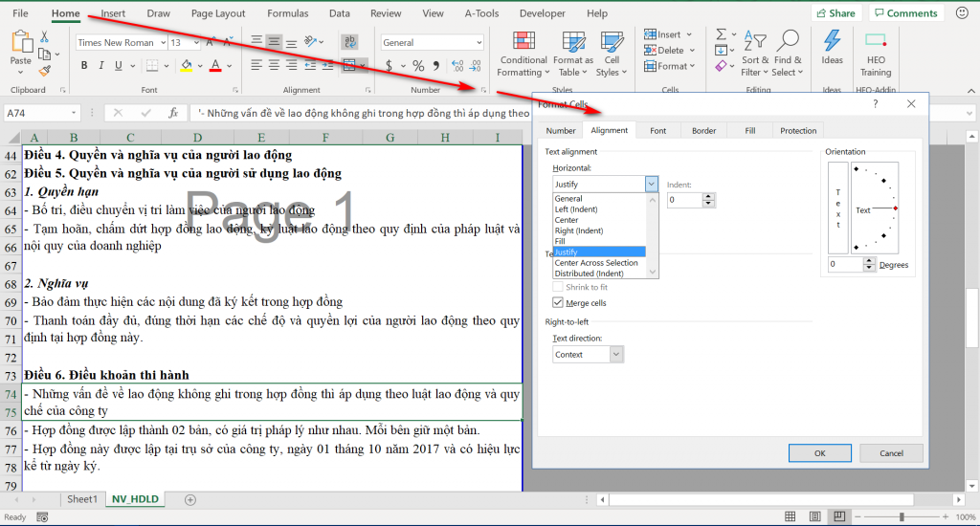
Task: Switch to the Number tab in Format Cells
Action: coord(561,131)
